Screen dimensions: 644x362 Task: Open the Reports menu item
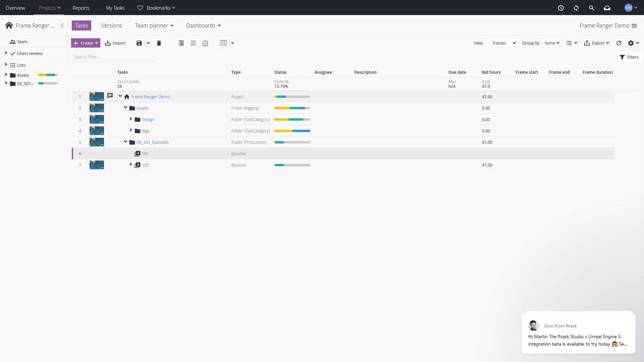[81, 8]
